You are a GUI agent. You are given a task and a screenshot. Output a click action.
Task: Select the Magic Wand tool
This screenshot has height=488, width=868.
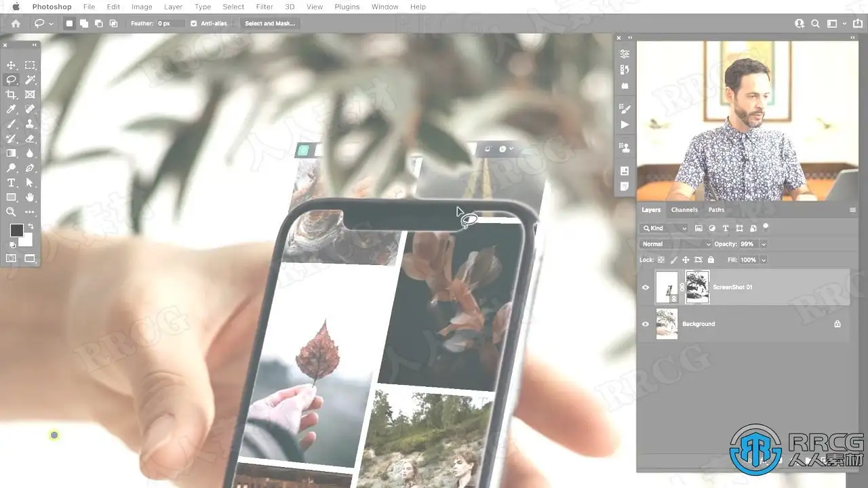coord(30,80)
